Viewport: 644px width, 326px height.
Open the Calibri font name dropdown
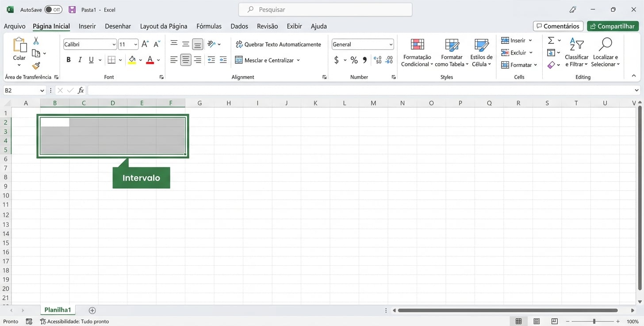point(114,44)
